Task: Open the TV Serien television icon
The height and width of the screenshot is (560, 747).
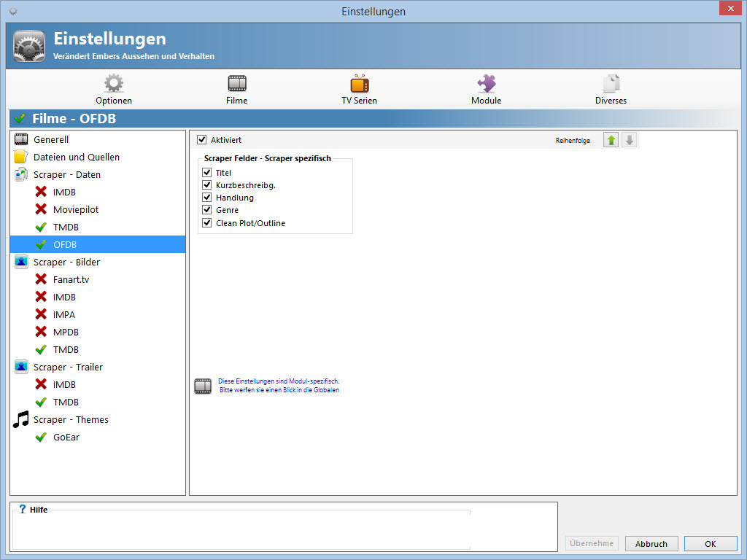Action: point(360,83)
